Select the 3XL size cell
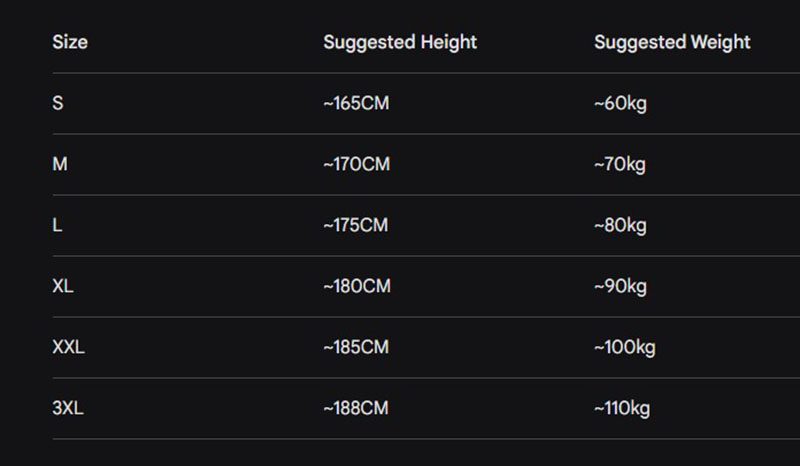Viewport: 800px width, 466px height. click(x=67, y=408)
